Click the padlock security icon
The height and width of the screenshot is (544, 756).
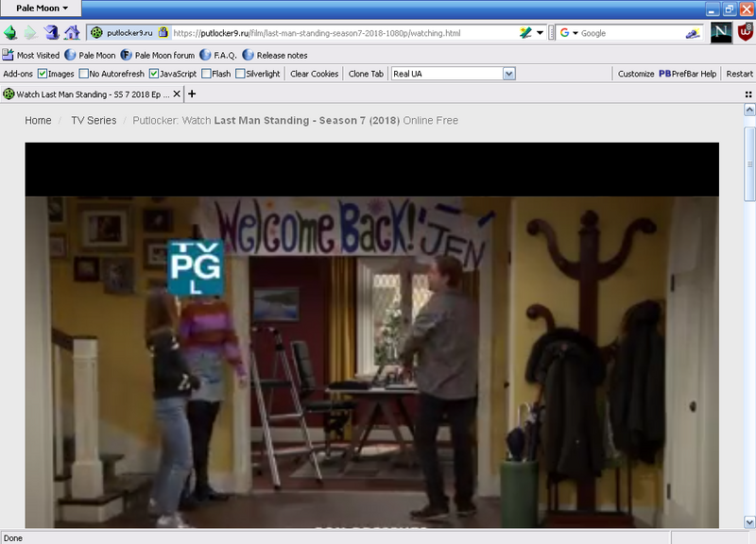[x=163, y=32]
